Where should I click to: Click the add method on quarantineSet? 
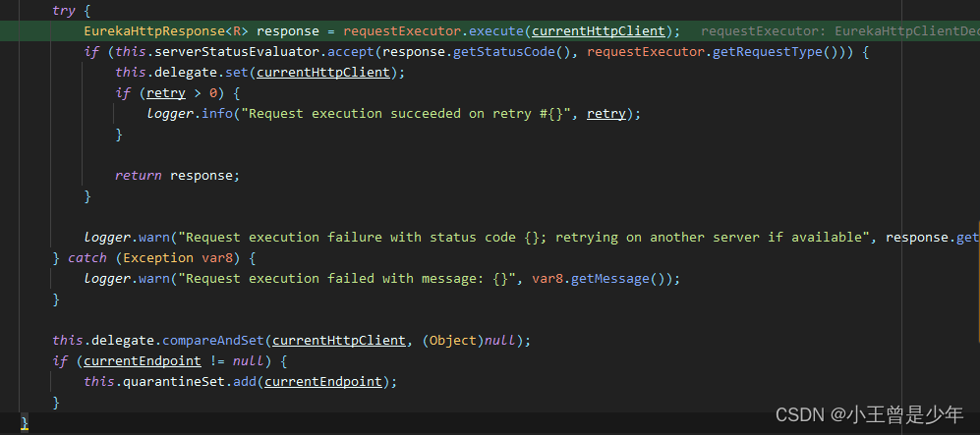tap(245, 381)
